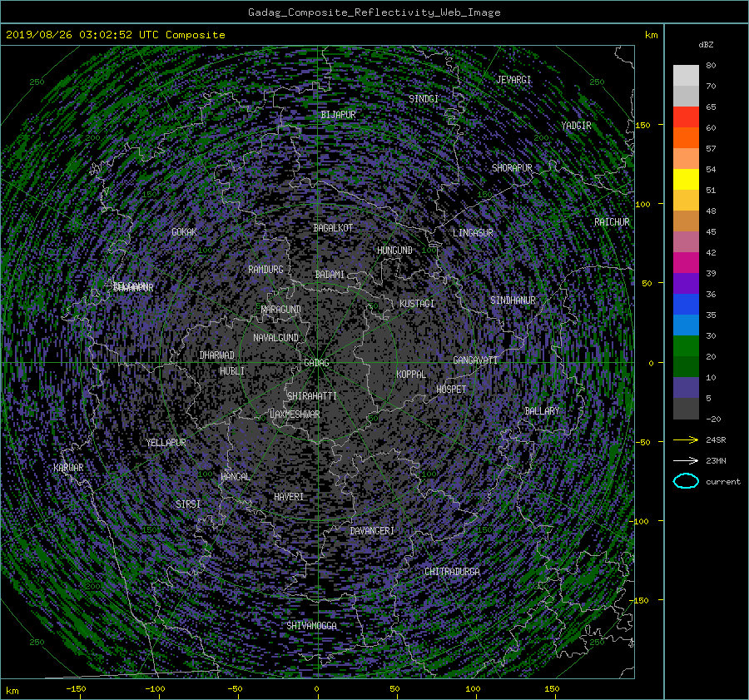Screen dimensions: 749x700
Task: Click the YELLAPUR city label
Action: [x=166, y=443]
